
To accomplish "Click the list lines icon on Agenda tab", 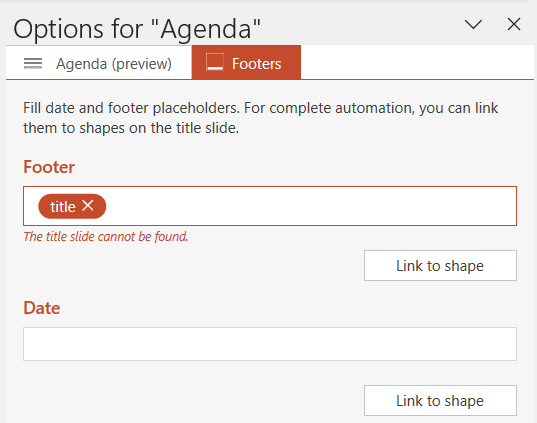I will 33,63.
